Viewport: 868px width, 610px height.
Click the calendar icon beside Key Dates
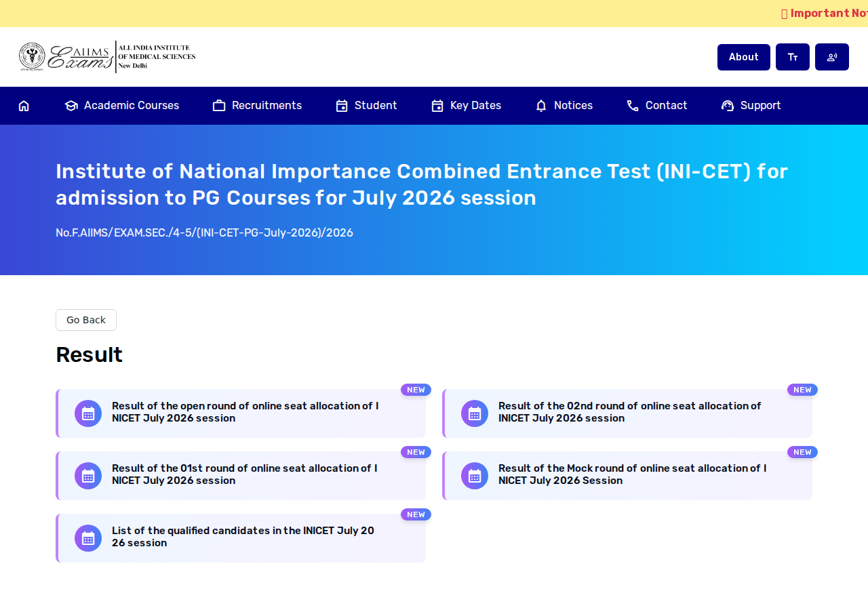coord(437,106)
